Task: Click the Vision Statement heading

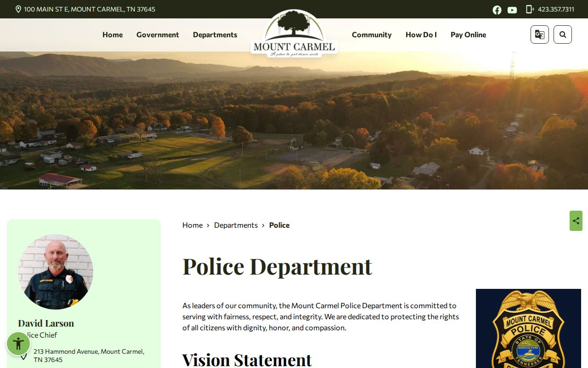Action: pyautogui.click(x=247, y=359)
